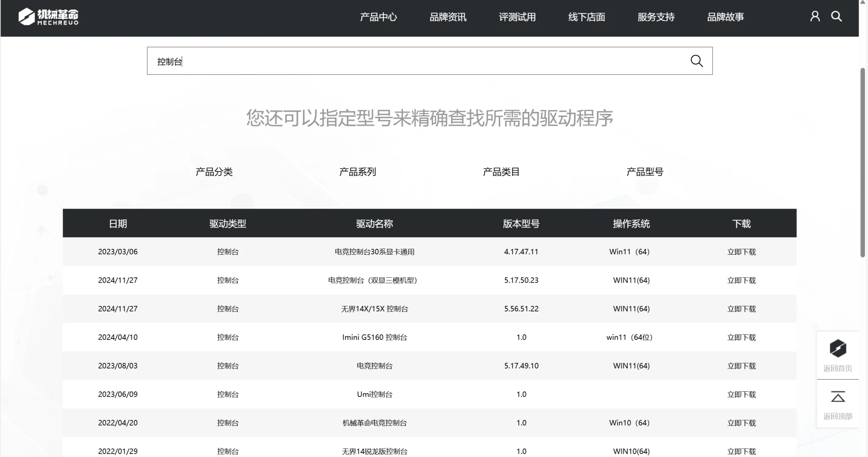Viewport: 868px width, 457px height.
Task: Click the 驱动类型 column header
Action: 228,223
